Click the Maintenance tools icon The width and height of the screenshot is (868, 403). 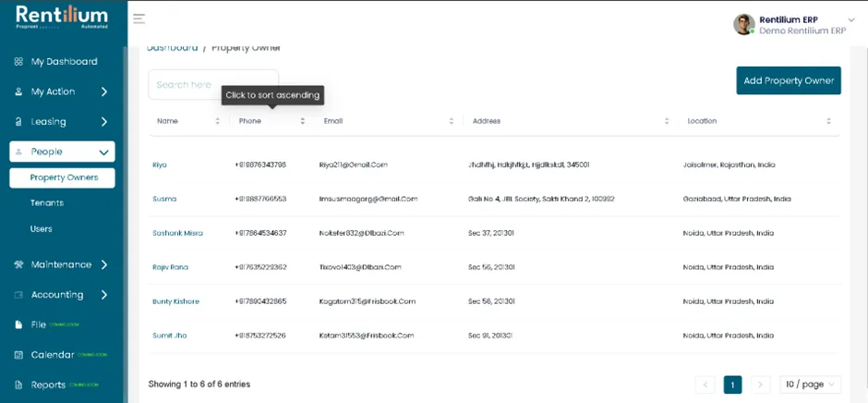pos(18,264)
